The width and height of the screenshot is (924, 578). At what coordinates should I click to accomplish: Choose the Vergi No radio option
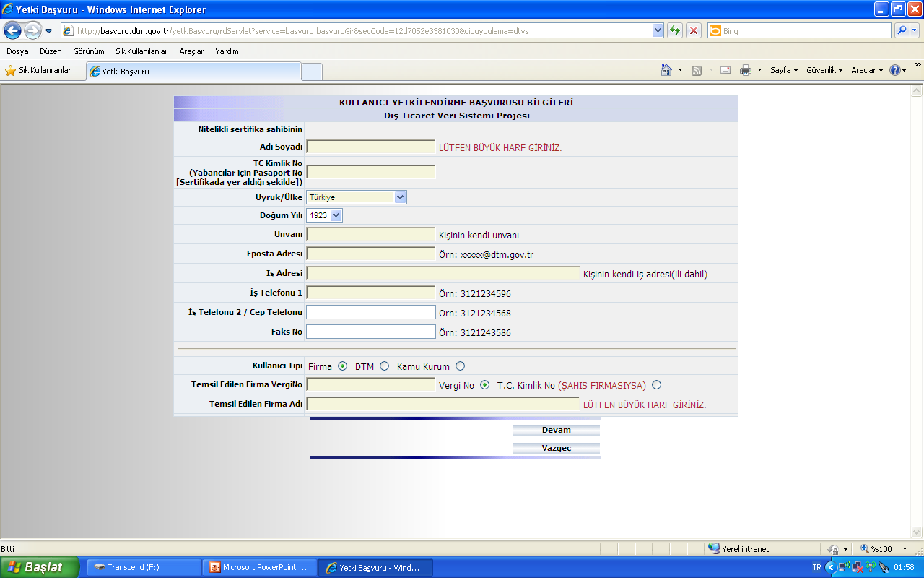click(484, 385)
